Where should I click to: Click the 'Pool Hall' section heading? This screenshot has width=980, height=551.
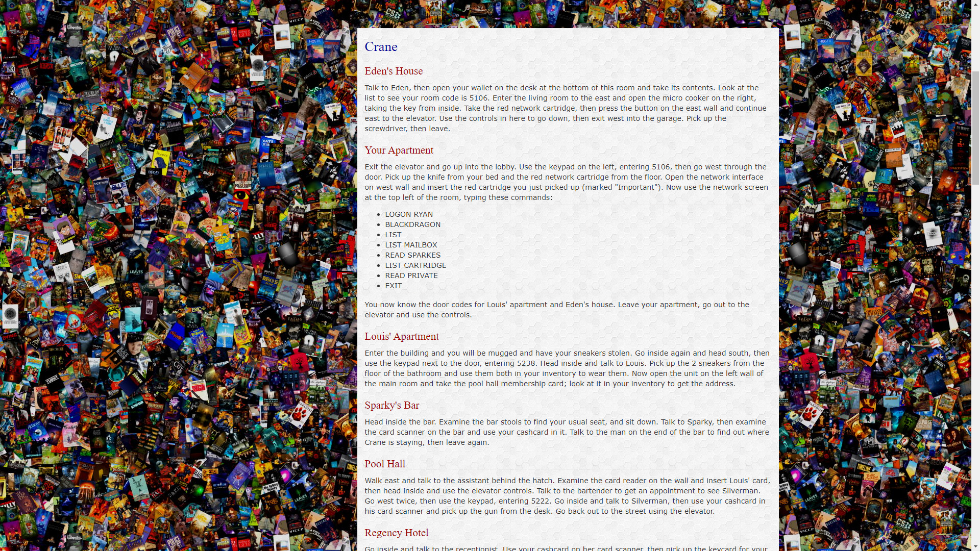(384, 464)
